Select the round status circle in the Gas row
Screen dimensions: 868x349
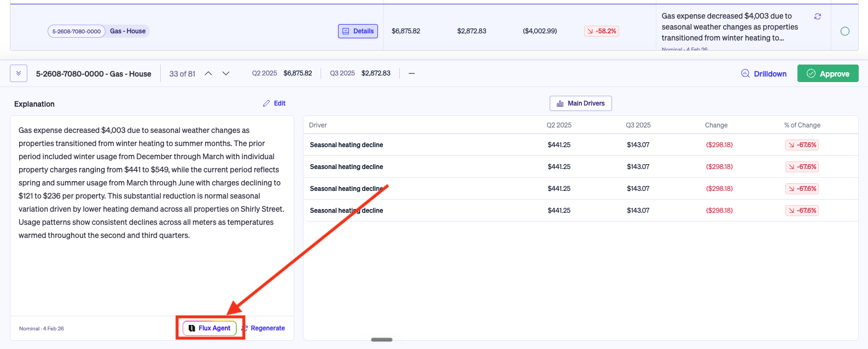[x=845, y=31]
